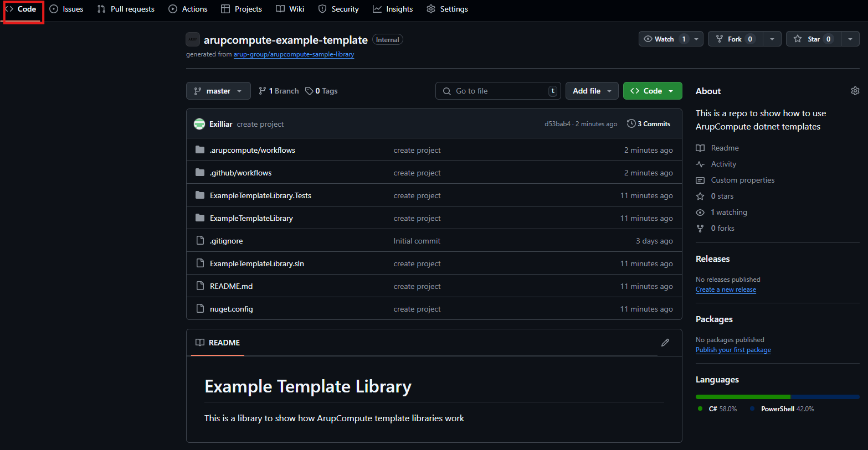Image resolution: width=868 pixels, height=450 pixels.
Task: Click the repository owner avatar icon
Action: coord(193,39)
